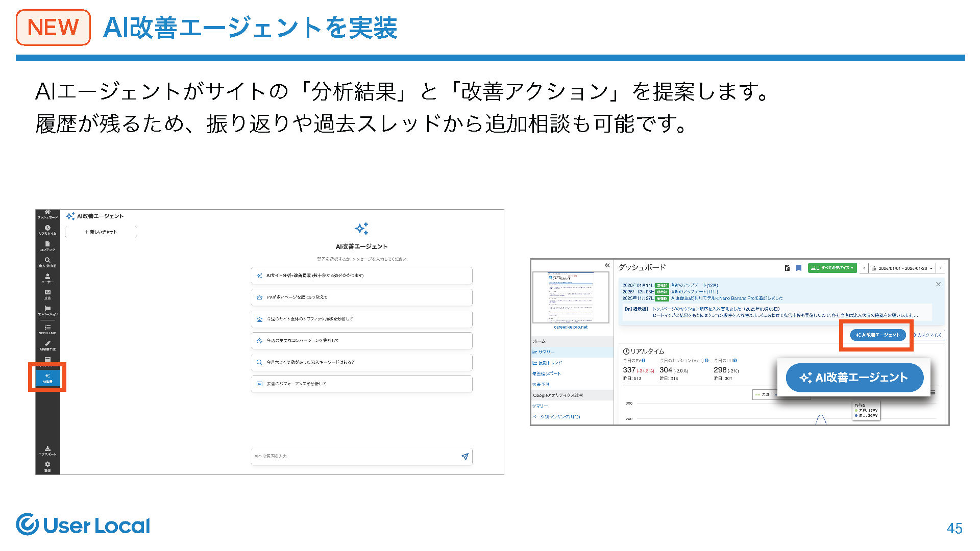
Task: Choose the AIサイト分析+改善提案 suggestion
Action: 361,275
